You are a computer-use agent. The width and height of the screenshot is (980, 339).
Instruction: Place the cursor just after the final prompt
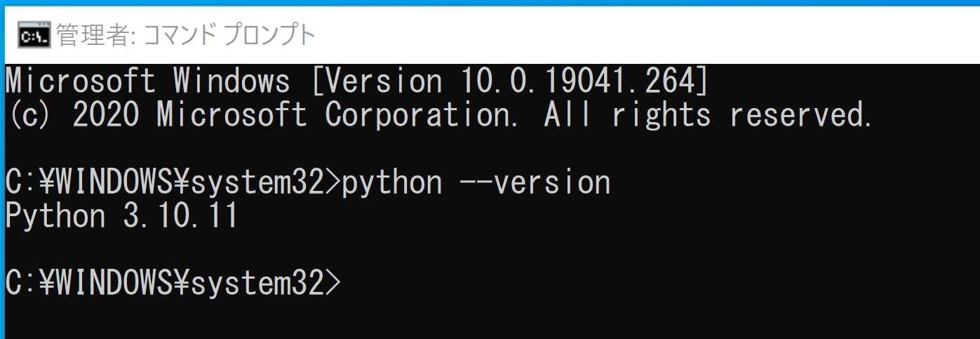coord(347,283)
